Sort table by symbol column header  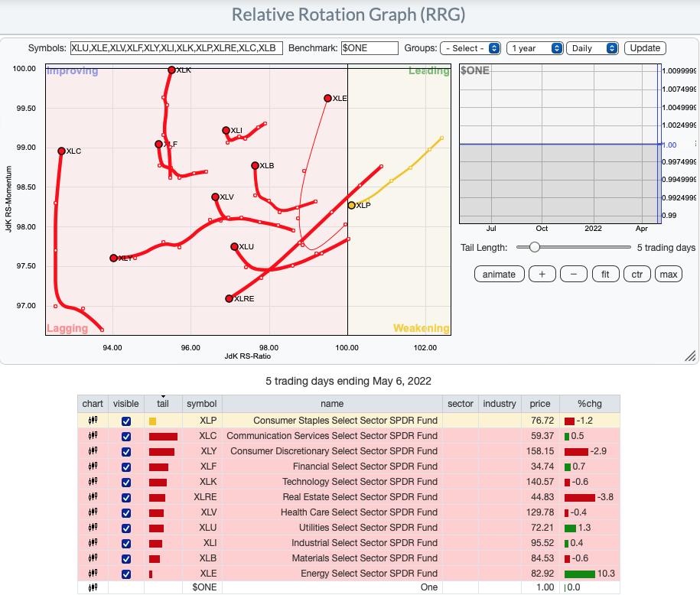pyautogui.click(x=202, y=404)
